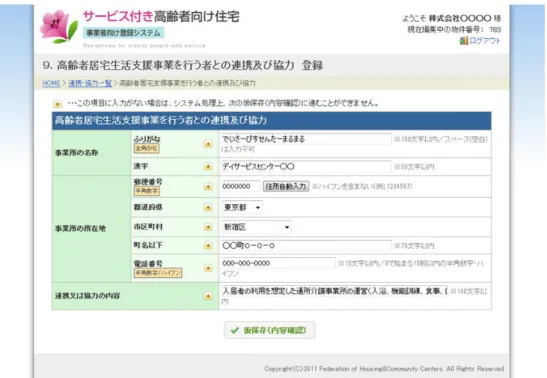Click the logout door icon
Screen dimensions: 547x378
463,41
